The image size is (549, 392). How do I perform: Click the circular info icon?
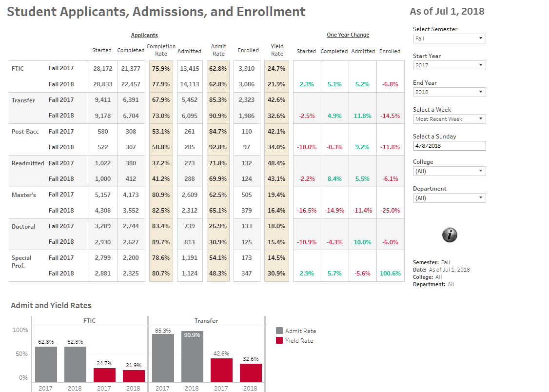tap(449, 235)
